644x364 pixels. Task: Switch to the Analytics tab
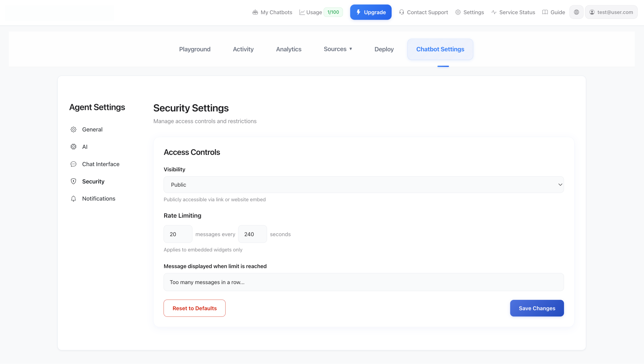[x=289, y=49]
